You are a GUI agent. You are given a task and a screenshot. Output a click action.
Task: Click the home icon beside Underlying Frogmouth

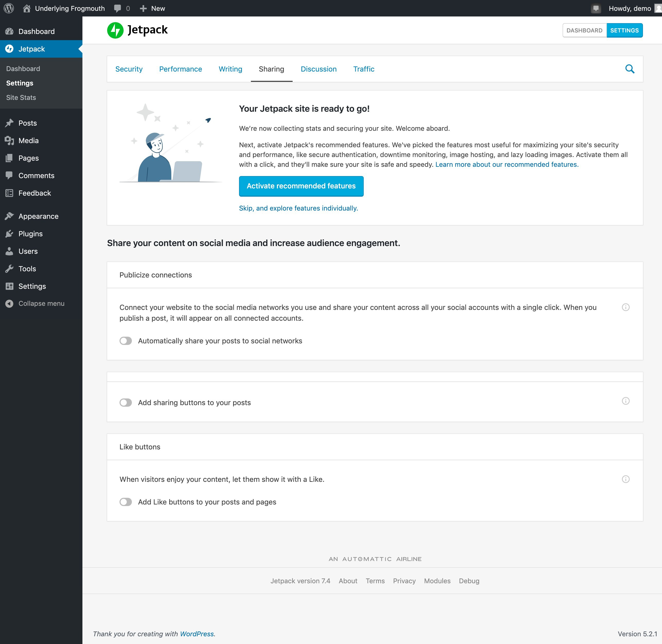click(27, 8)
